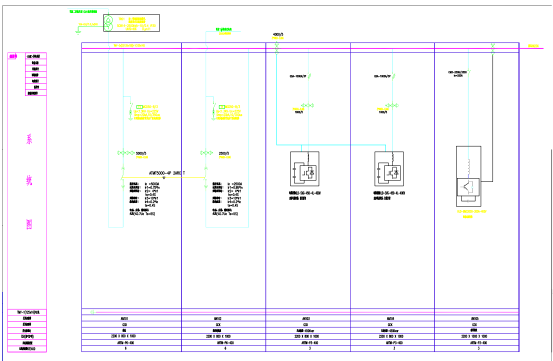Select the current transformer in the fourth feeder
This screenshot has width=553, height=361.
point(392,105)
